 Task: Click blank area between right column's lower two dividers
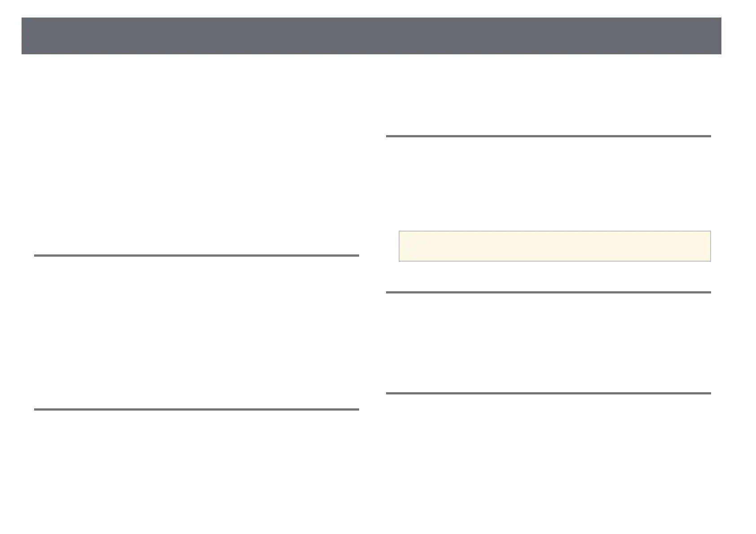coord(549,342)
